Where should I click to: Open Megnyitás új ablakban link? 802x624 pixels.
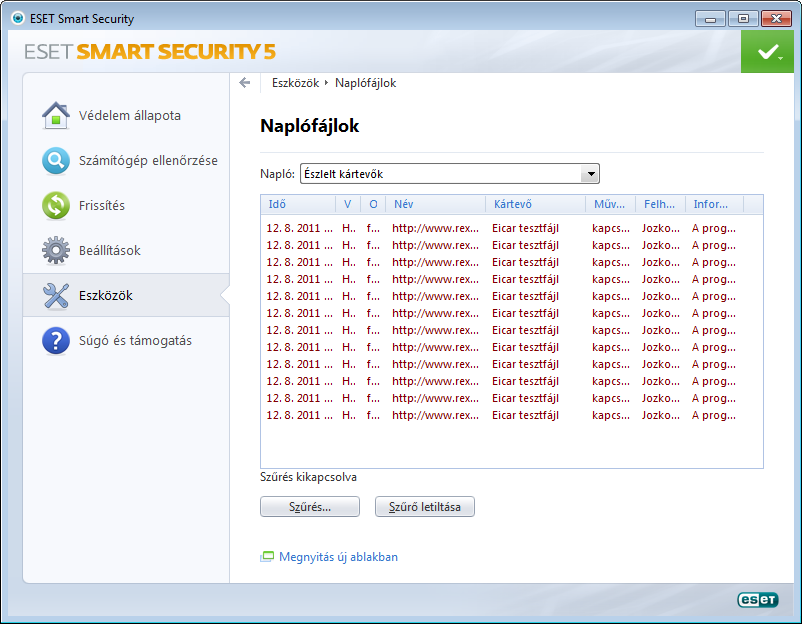[x=338, y=556]
